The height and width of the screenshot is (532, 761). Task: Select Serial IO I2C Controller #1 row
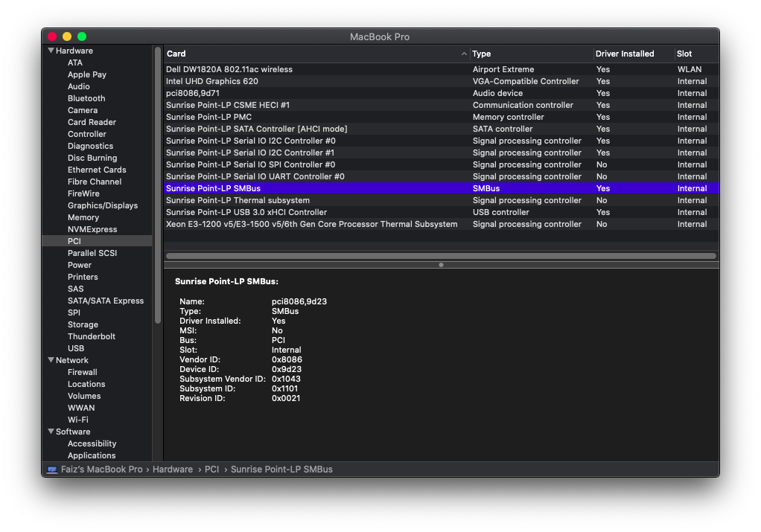441,153
